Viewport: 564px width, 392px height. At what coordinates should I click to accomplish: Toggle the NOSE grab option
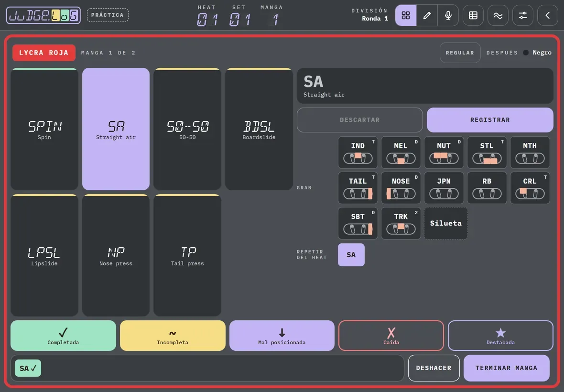[401, 188]
